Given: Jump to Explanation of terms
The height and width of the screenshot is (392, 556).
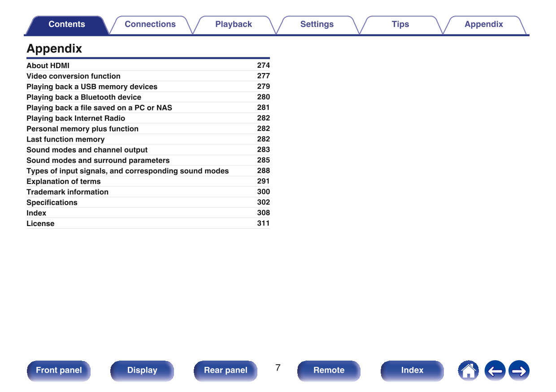Looking at the screenshot, I should click(64, 182).
